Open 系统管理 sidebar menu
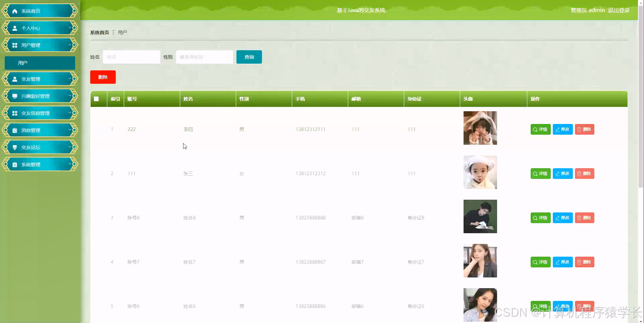 (40, 165)
